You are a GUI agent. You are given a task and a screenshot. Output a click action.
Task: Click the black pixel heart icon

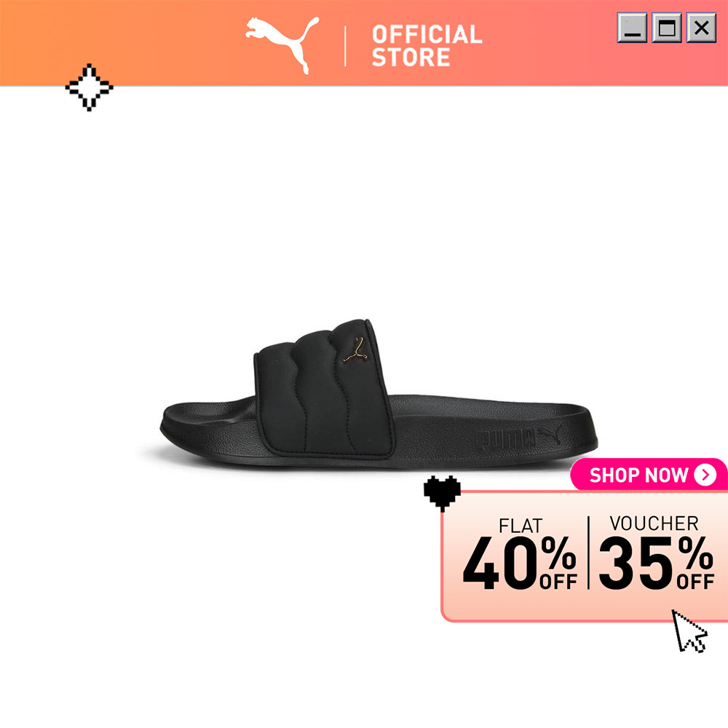442,493
